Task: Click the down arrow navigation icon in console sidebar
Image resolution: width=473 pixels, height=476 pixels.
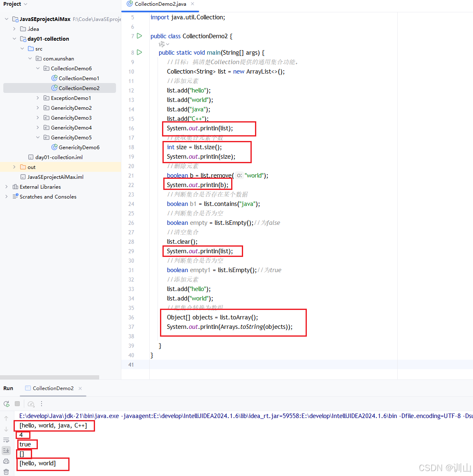Action: point(6,429)
